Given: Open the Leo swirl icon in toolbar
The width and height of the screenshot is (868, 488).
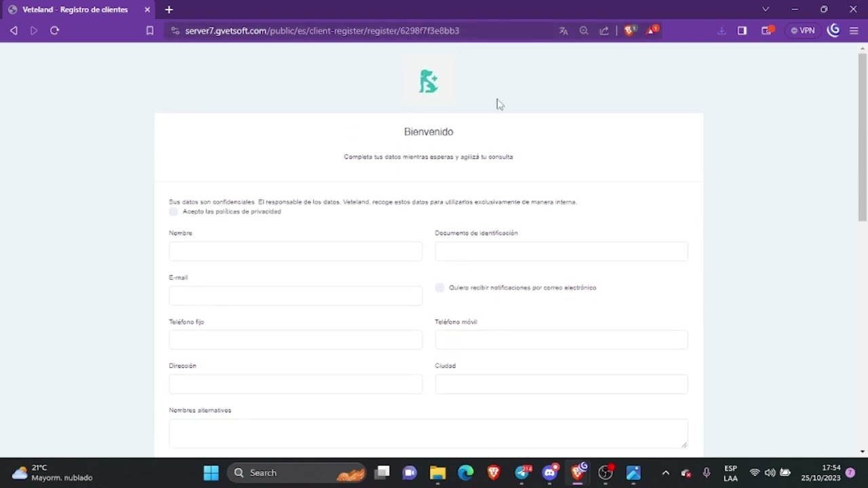Looking at the screenshot, I should (834, 30).
